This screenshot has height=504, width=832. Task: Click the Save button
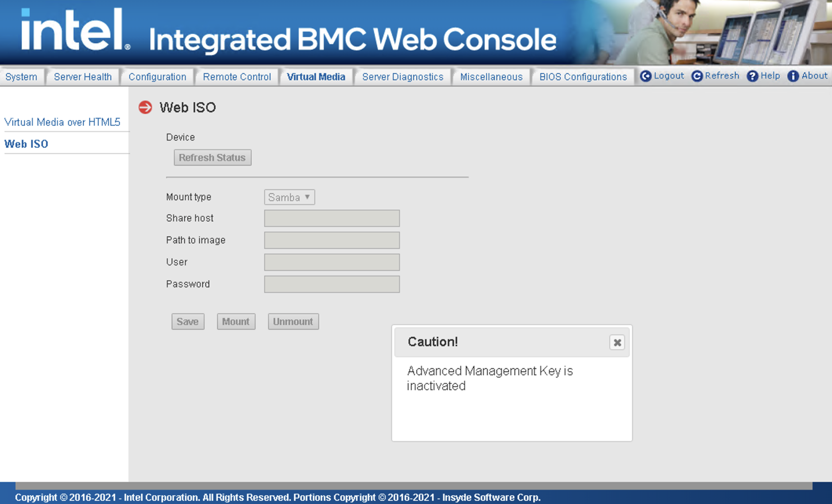(x=188, y=321)
